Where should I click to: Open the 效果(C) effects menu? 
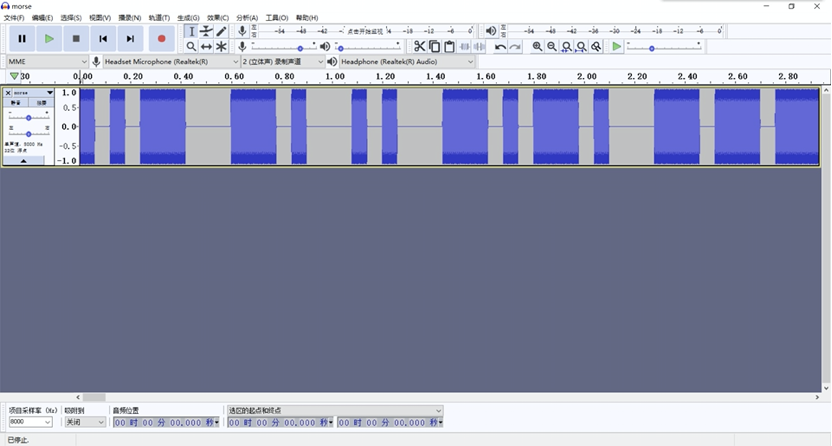(217, 18)
